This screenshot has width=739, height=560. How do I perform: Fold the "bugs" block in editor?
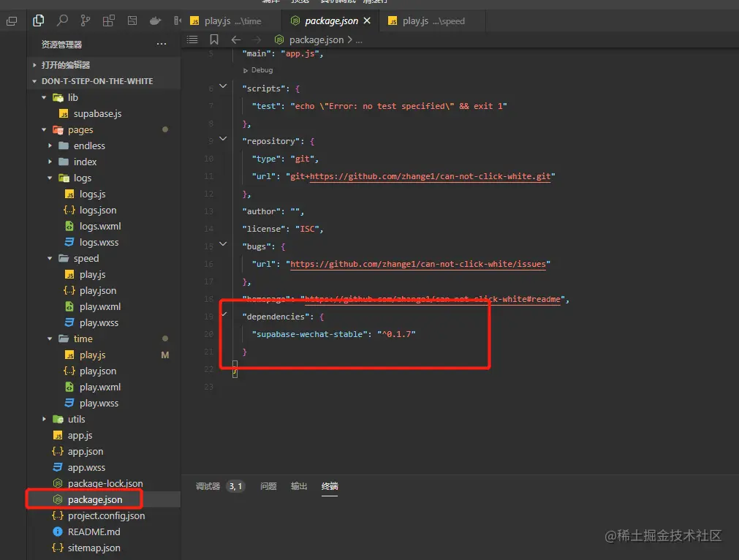224,243
